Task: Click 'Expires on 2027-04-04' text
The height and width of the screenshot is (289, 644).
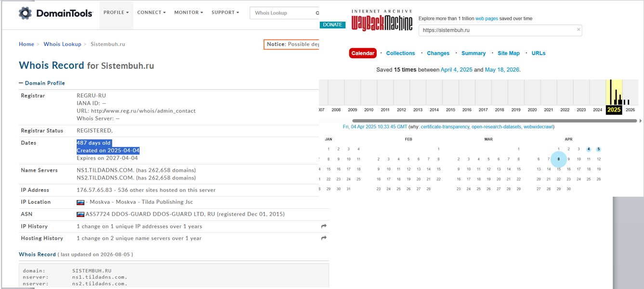Action: (x=107, y=158)
